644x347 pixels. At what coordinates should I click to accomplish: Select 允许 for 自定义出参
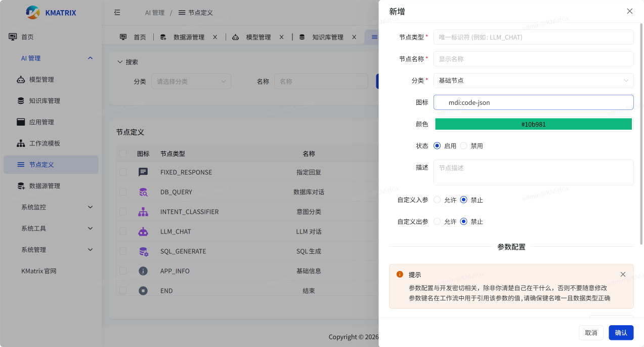[x=437, y=221]
